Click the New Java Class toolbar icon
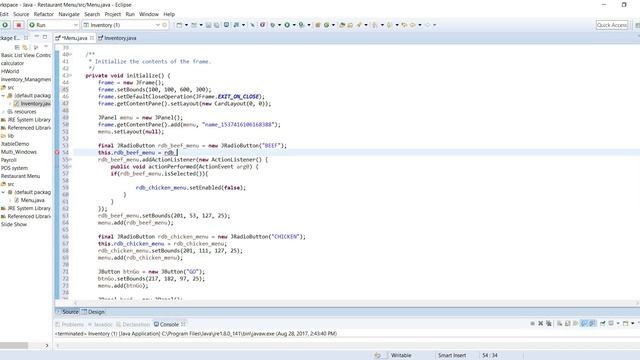 coord(326,25)
